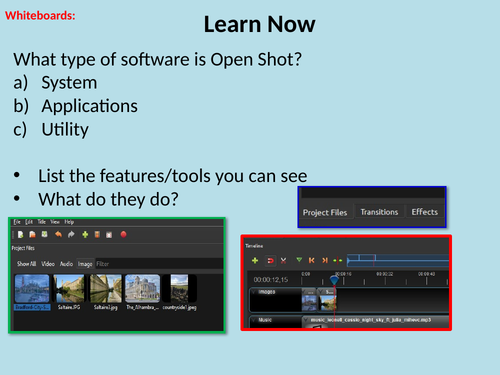Select the Effects tab
500x375 pixels.
click(x=425, y=212)
